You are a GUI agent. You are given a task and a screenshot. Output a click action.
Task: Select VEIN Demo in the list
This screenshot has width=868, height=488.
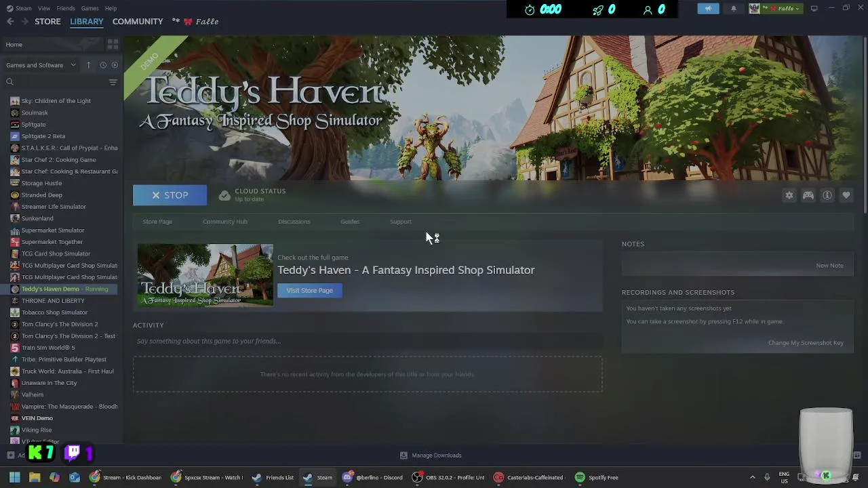[x=37, y=418]
